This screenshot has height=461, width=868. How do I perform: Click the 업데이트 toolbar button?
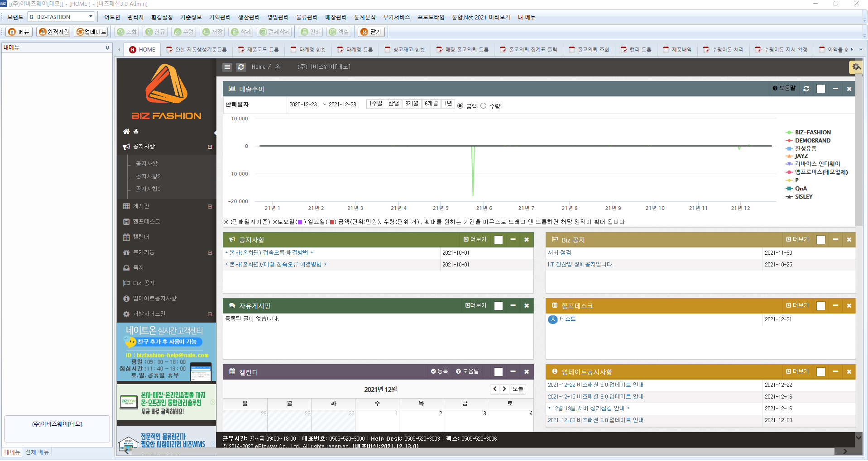click(91, 32)
